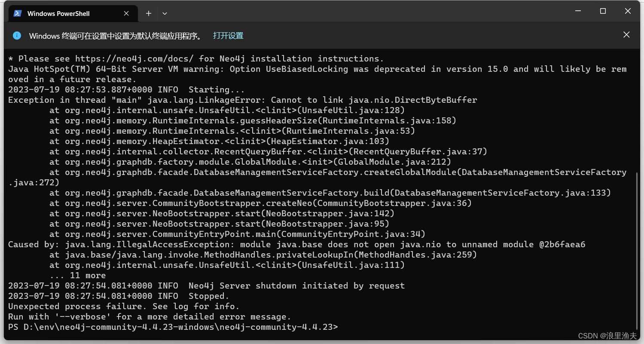Maximize the Windows Terminal window
Image resolution: width=644 pixels, height=344 pixels.
603,11
